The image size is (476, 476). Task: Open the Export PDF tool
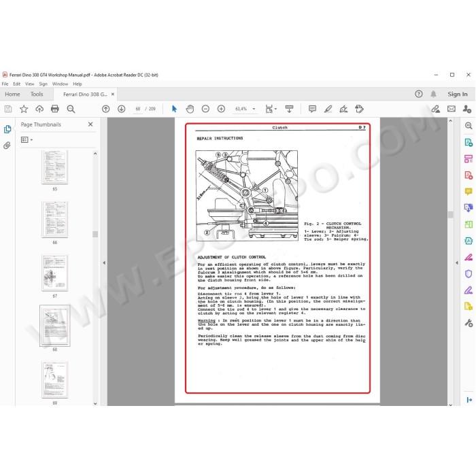click(469, 142)
